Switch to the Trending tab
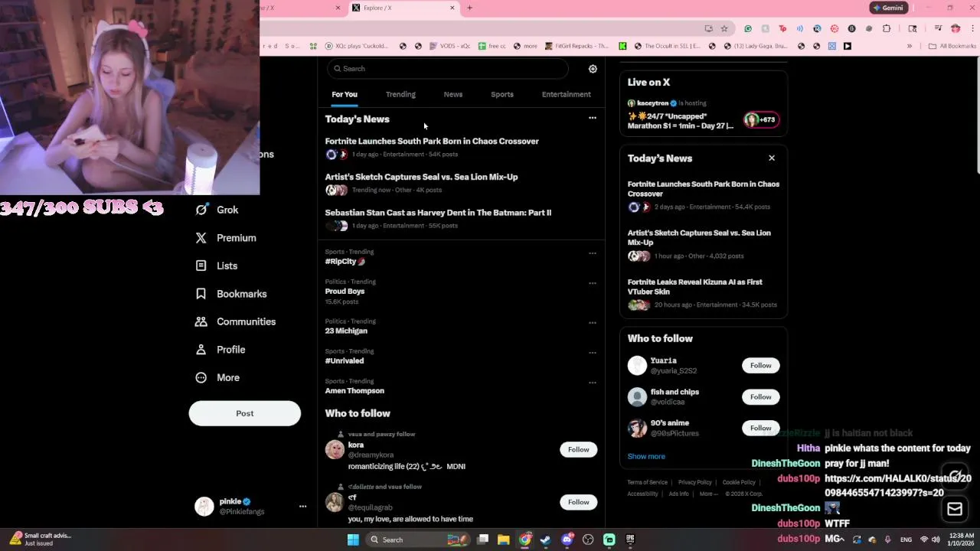Viewport: 980px width, 551px height. [x=400, y=94]
